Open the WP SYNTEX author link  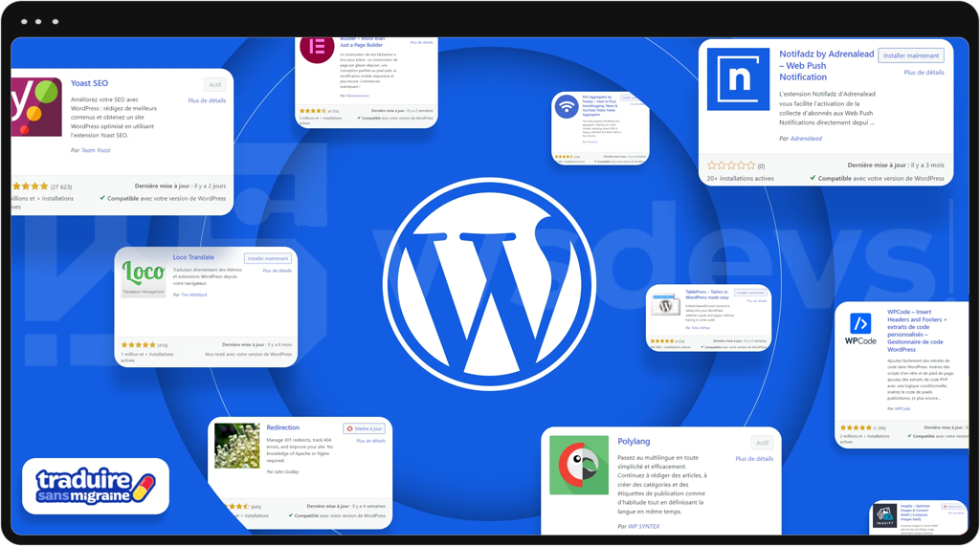coord(646,526)
